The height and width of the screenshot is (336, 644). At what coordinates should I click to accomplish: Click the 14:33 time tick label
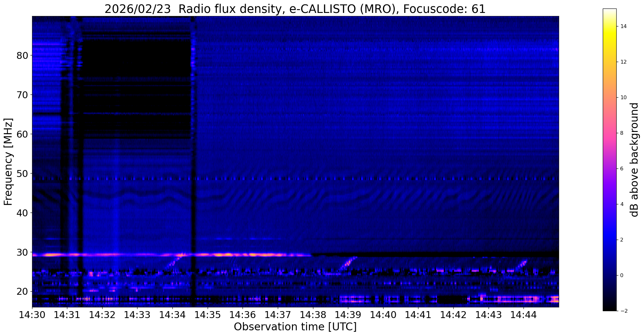137,315
